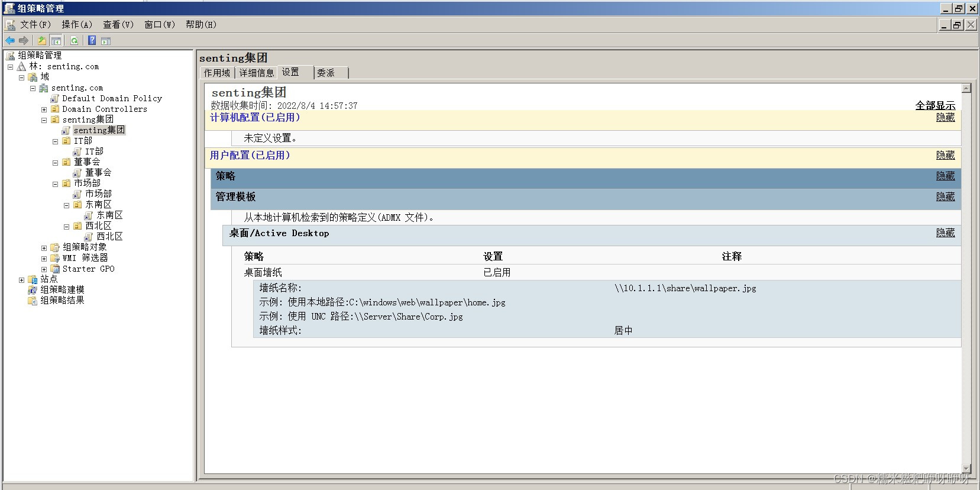The width and height of the screenshot is (980, 490).
Task: Expand the Starter GPO node
Action: tap(44, 269)
